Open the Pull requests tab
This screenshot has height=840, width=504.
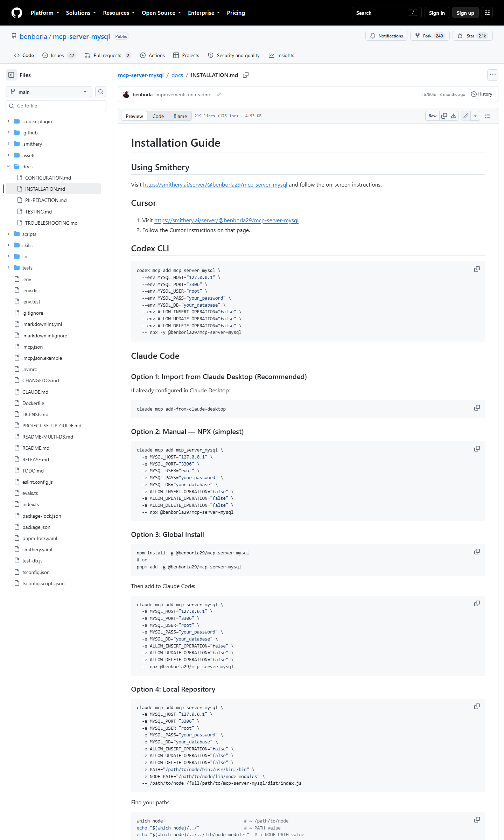pos(108,55)
